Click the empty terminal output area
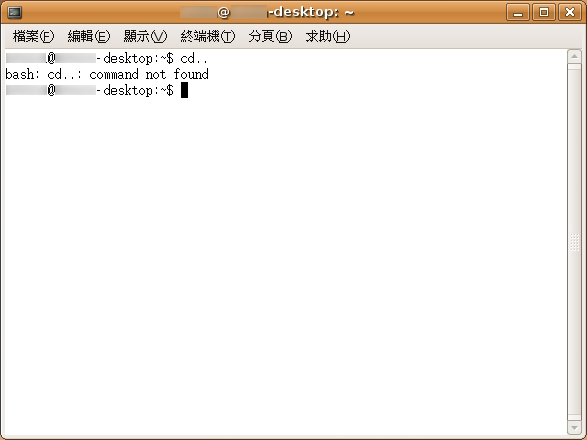The width and height of the screenshot is (587, 440). [x=285, y=262]
